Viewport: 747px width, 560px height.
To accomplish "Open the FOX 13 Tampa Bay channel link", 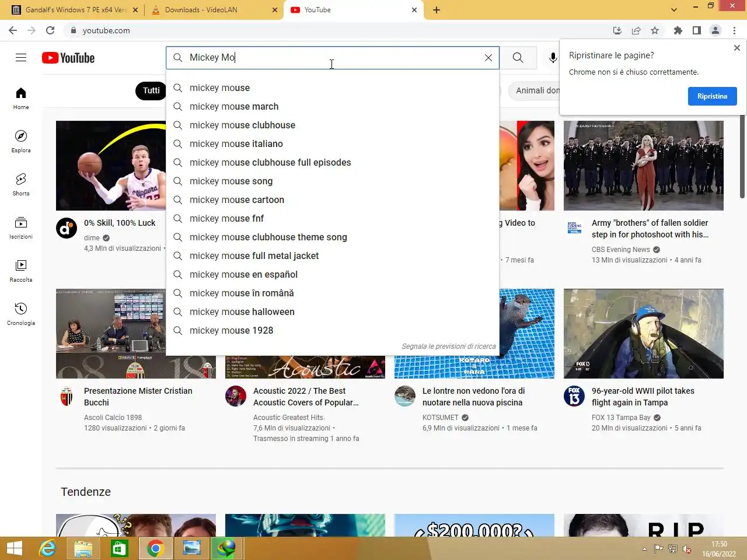I will tap(621, 418).
